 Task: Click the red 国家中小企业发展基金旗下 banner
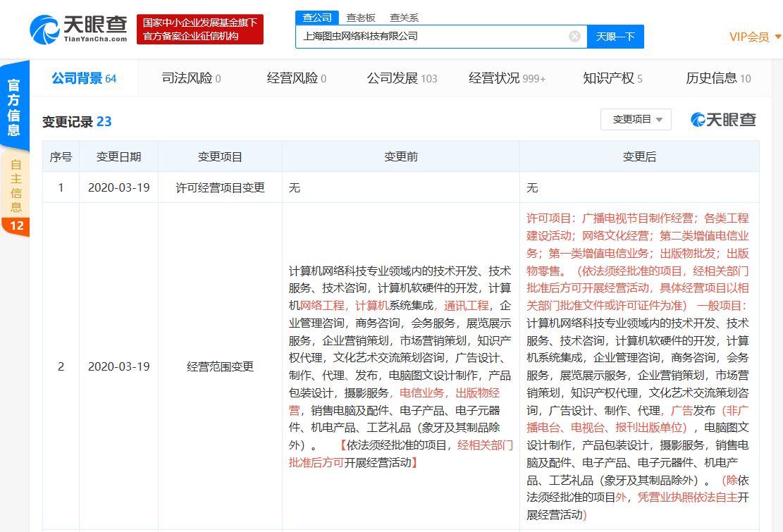coord(201,28)
